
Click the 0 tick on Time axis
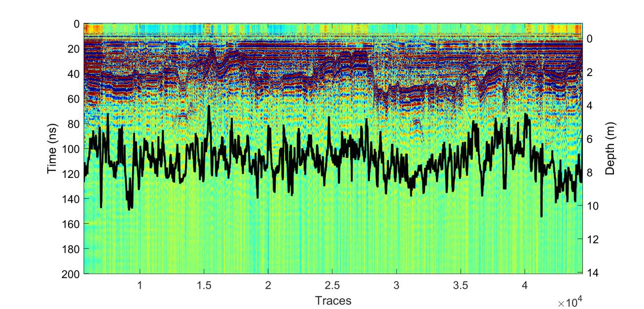click(76, 23)
